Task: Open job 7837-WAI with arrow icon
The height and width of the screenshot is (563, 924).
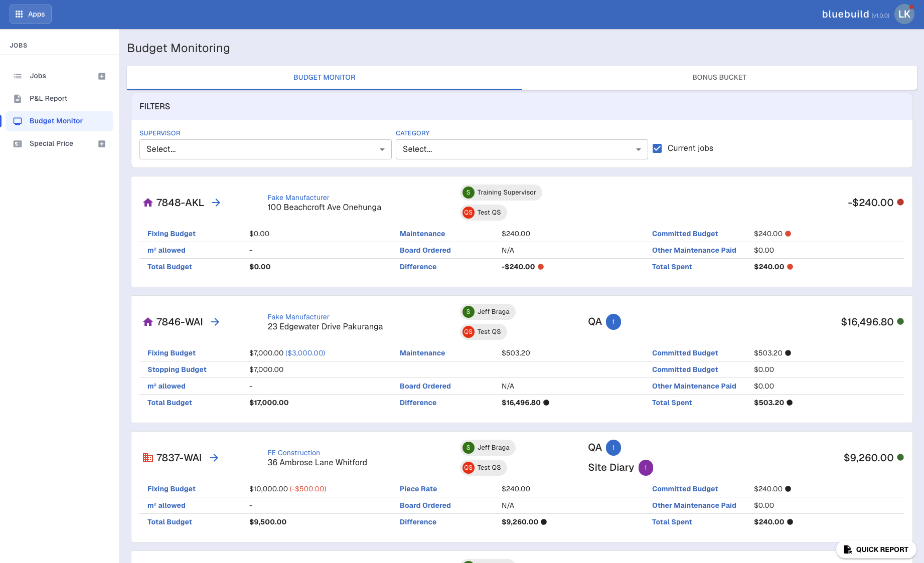Action: (214, 458)
